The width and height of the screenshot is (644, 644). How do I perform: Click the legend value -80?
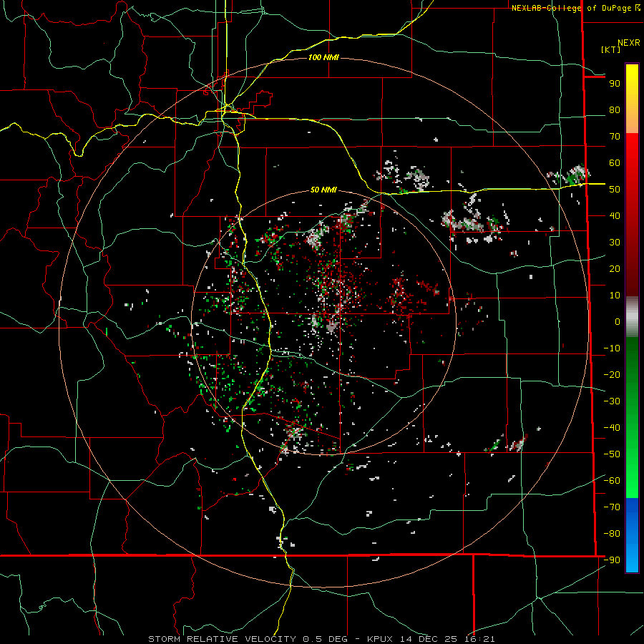point(612,534)
